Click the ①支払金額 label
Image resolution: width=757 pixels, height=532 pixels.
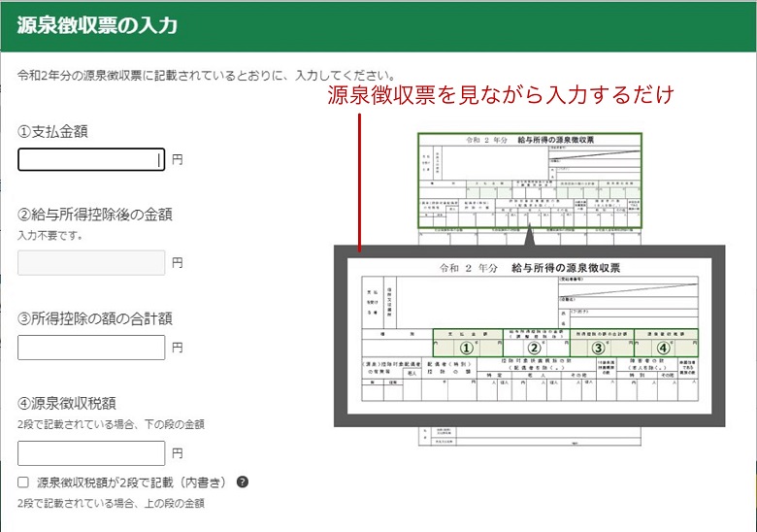52,131
